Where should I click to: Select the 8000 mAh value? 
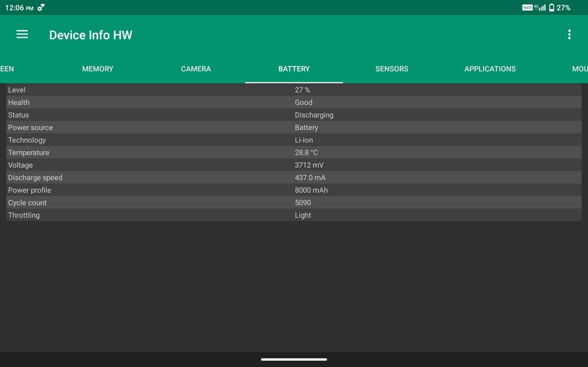(311, 190)
